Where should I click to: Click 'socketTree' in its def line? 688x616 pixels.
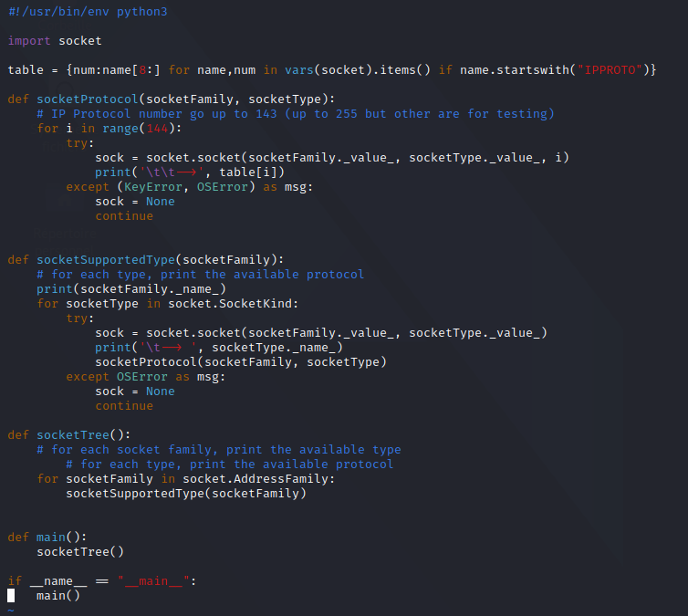point(73,434)
